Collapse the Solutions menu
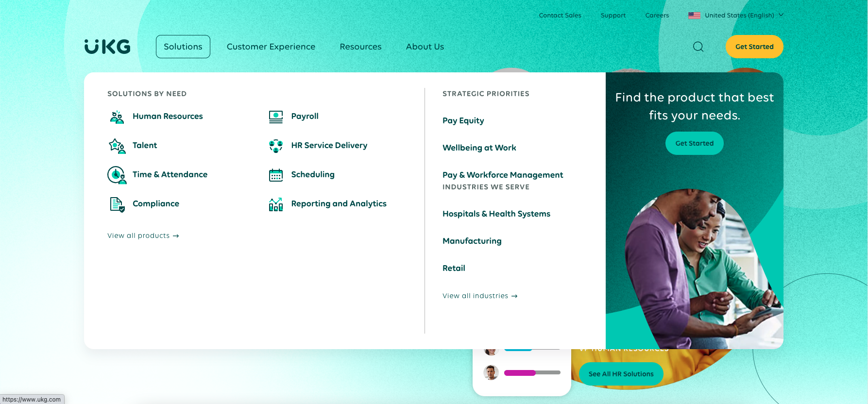Viewport: 868px width, 404px height. [183, 47]
